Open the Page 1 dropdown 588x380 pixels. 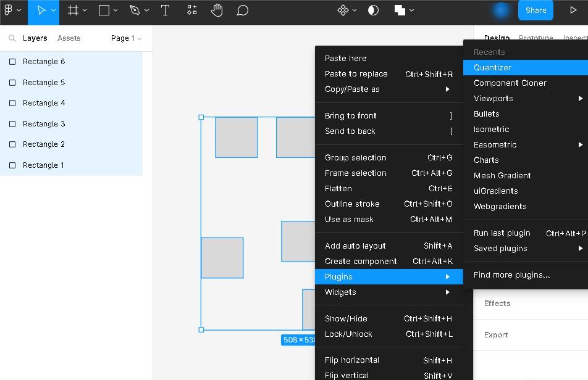pos(126,38)
